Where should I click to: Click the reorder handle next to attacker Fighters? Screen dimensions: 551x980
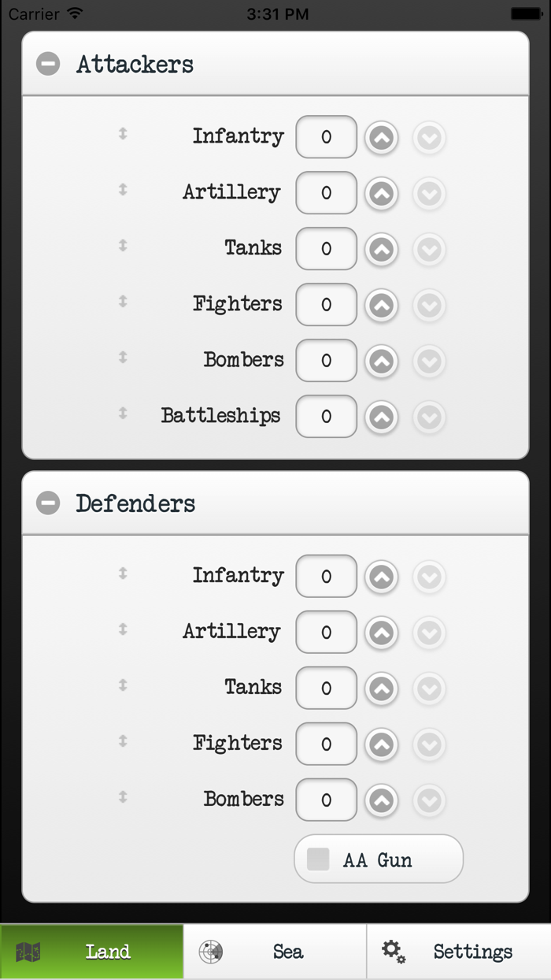pos(122,304)
